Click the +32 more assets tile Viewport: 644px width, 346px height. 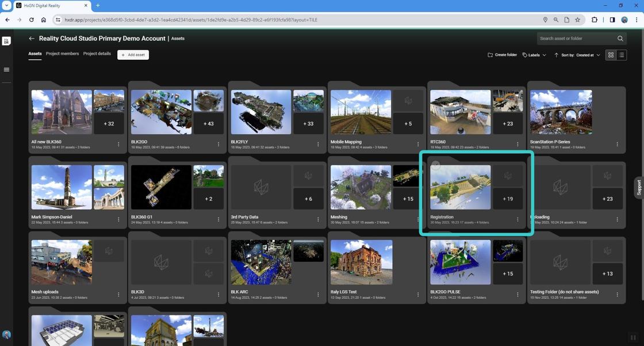click(109, 123)
